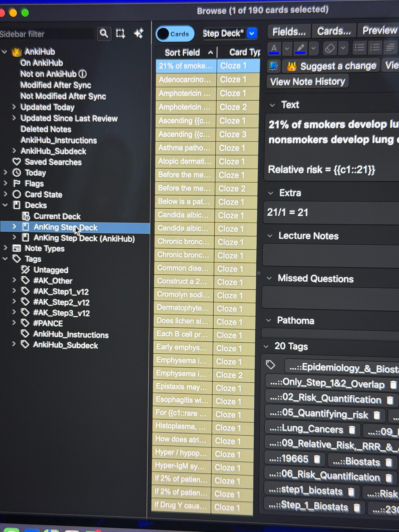Image resolution: width=399 pixels, height=532 pixels.
Task: Click the Untagged tag icon
Action: coord(25,270)
